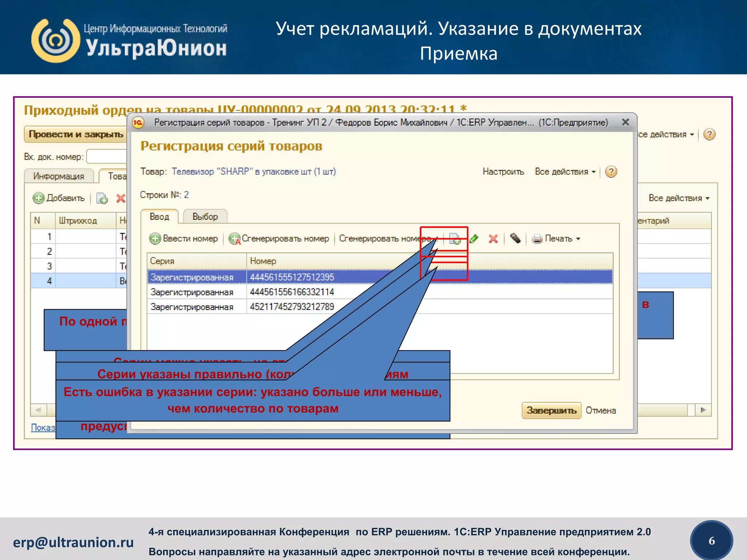The image size is (747, 560).
Task: Click row 1 in the order goods table
Action: [x=79, y=237]
